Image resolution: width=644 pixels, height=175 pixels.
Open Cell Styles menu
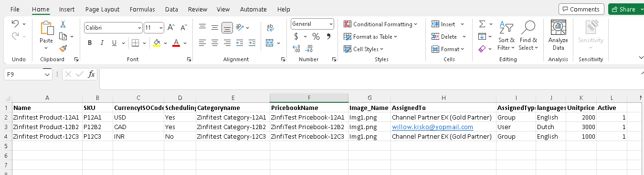tap(364, 49)
